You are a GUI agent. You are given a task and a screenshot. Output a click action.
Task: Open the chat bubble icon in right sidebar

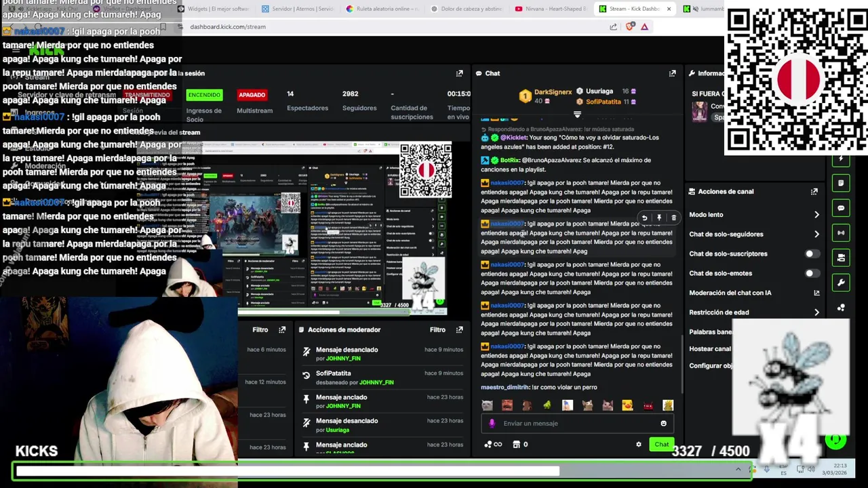(x=841, y=208)
